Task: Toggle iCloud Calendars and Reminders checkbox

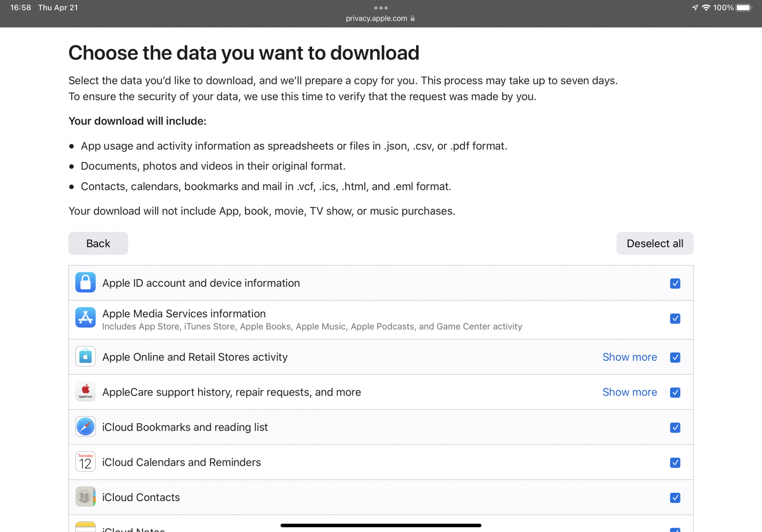Action: click(675, 463)
